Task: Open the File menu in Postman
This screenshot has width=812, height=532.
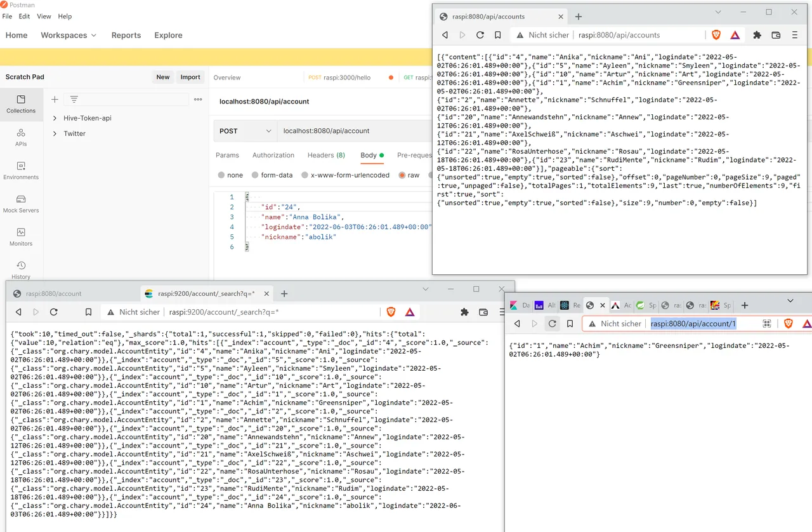Action: [8, 17]
